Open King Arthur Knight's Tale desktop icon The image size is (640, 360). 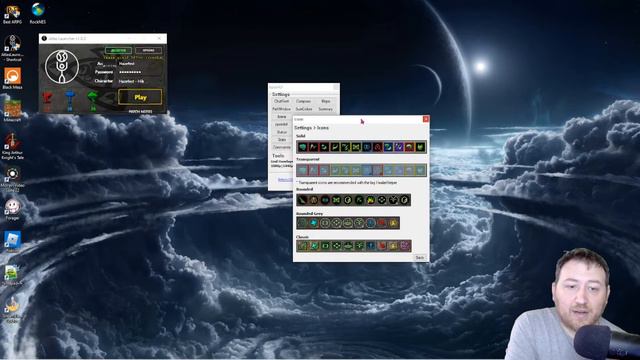(12, 146)
